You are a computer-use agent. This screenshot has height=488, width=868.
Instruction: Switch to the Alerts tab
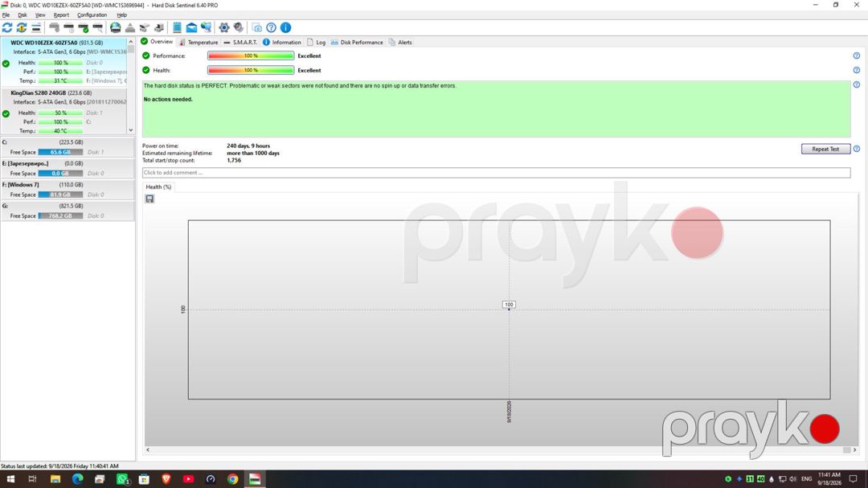pos(400,42)
